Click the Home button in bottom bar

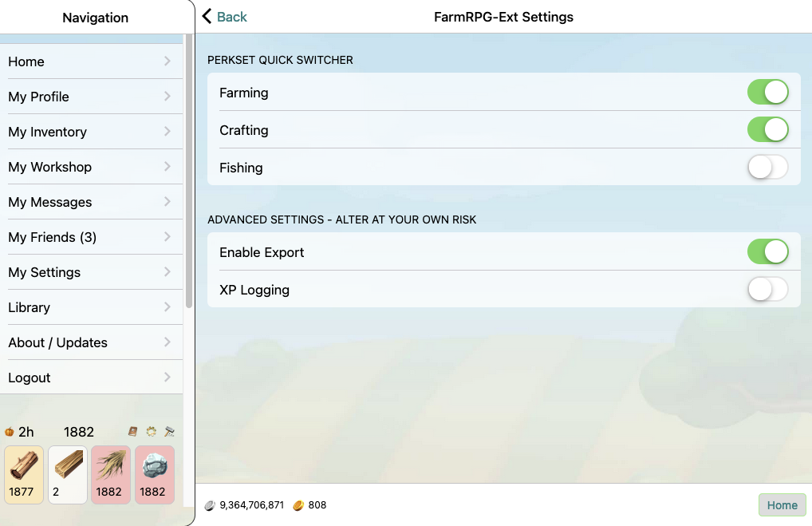pos(782,505)
